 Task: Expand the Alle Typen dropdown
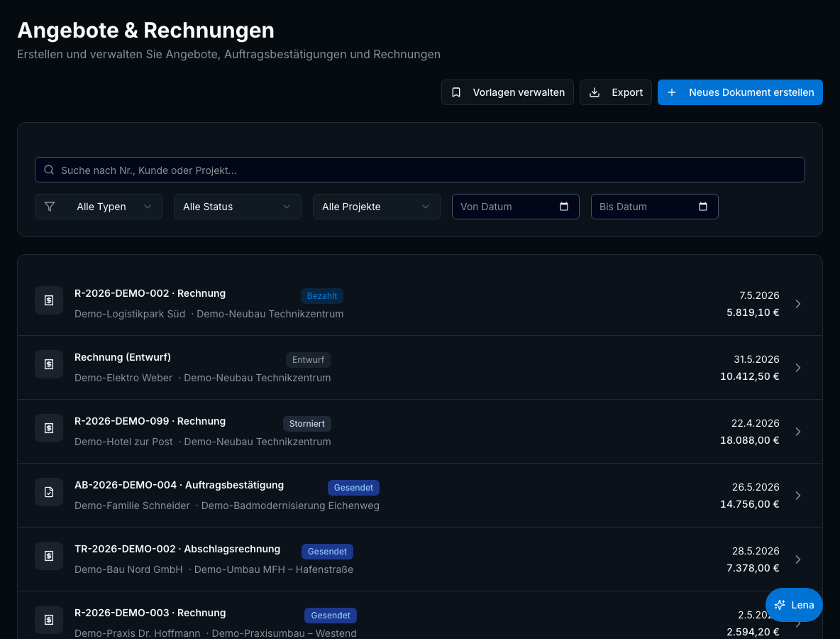[x=99, y=207]
